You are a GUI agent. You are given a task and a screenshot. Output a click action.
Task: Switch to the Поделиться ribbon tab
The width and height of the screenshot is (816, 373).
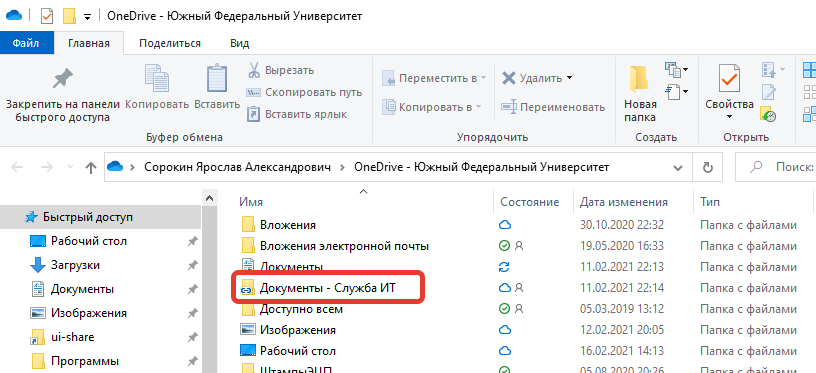coord(170,43)
